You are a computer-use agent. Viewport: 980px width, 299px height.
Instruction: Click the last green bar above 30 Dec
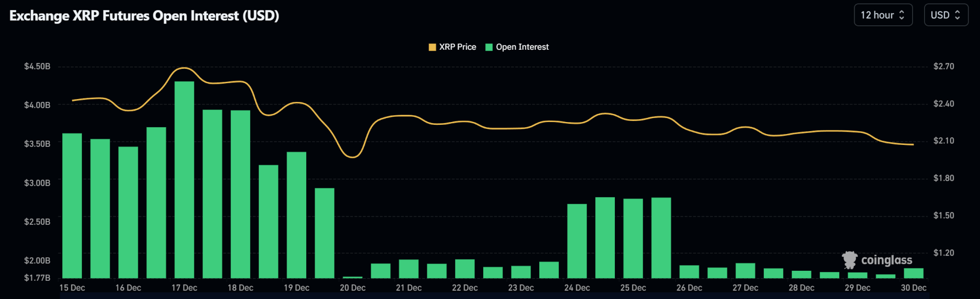913,273
